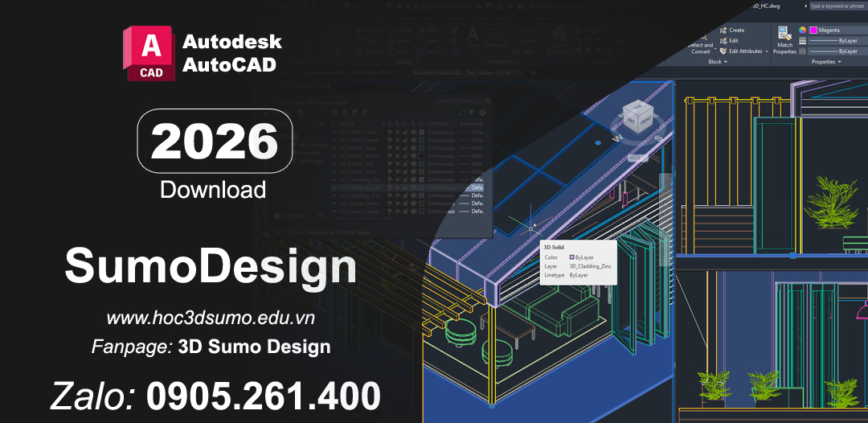The image size is (868, 423).
Task: Click the linetype icon in Properties panel
Action: point(802,51)
